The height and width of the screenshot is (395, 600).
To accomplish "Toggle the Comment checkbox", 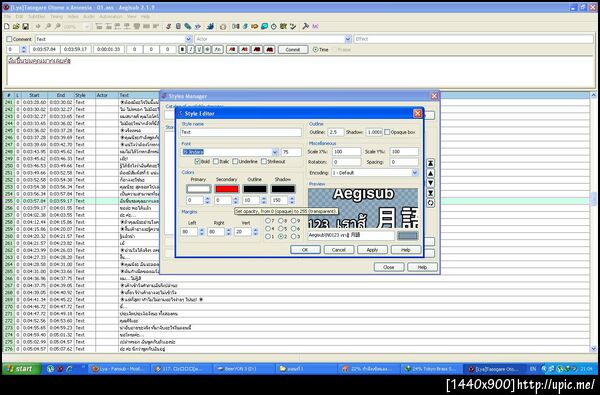I will pyautogui.click(x=9, y=39).
